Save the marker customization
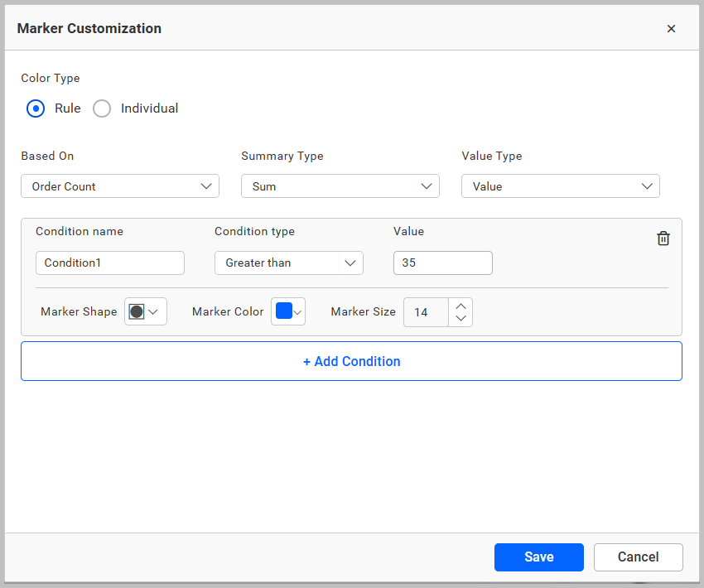This screenshot has width=704, height=588. click(x=538, y=557)
